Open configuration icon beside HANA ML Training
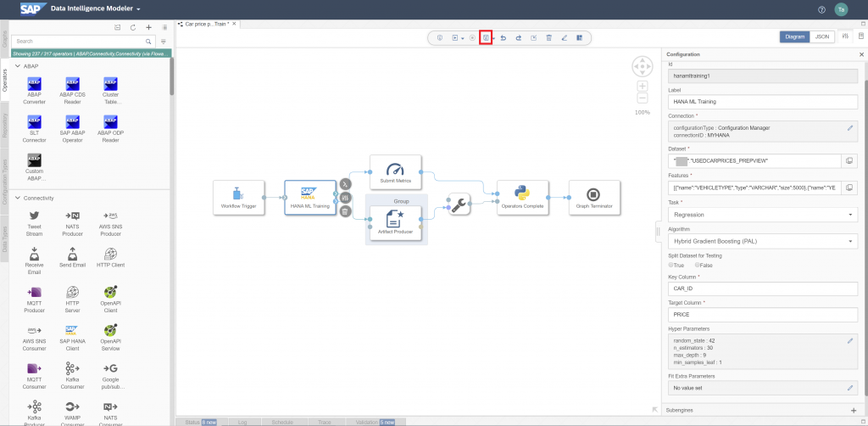The height and width of the screenshot is (426, 868). point(345,197)
